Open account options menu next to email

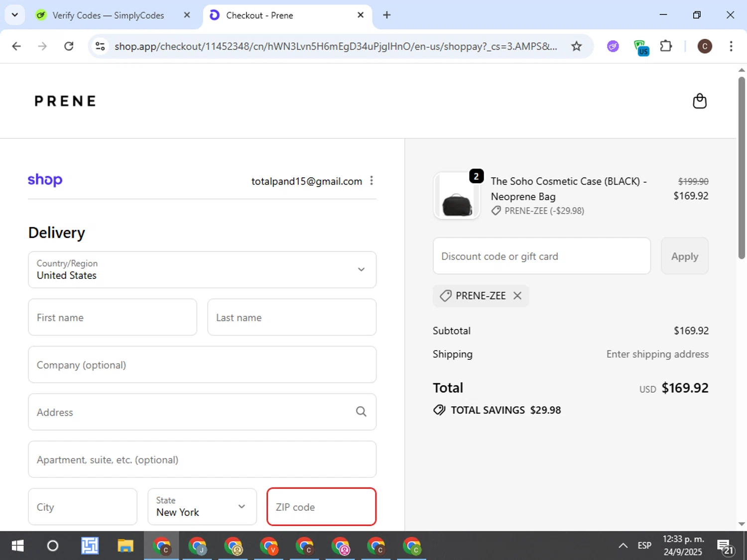coord(372,181)
